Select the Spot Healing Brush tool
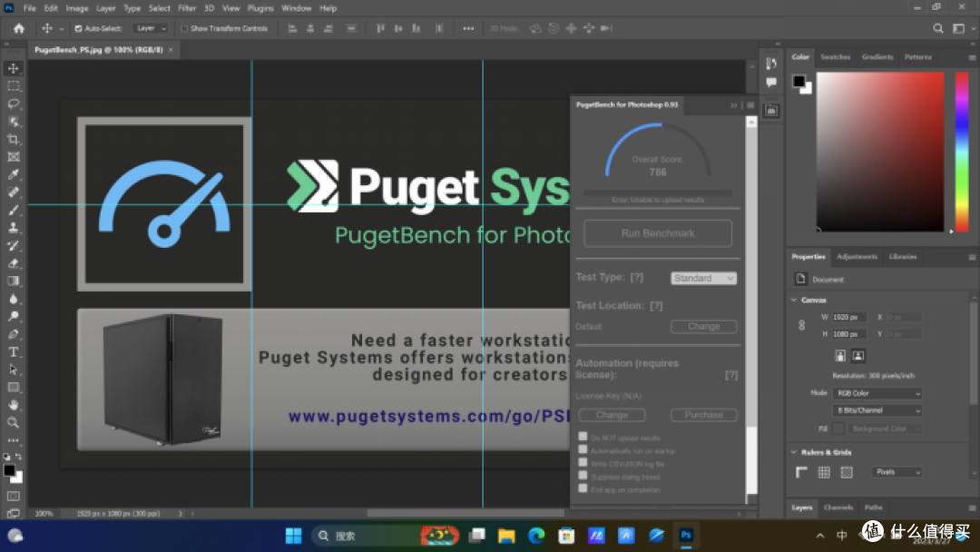This screenshot has height=552, width=980. (x=13, y=192)
